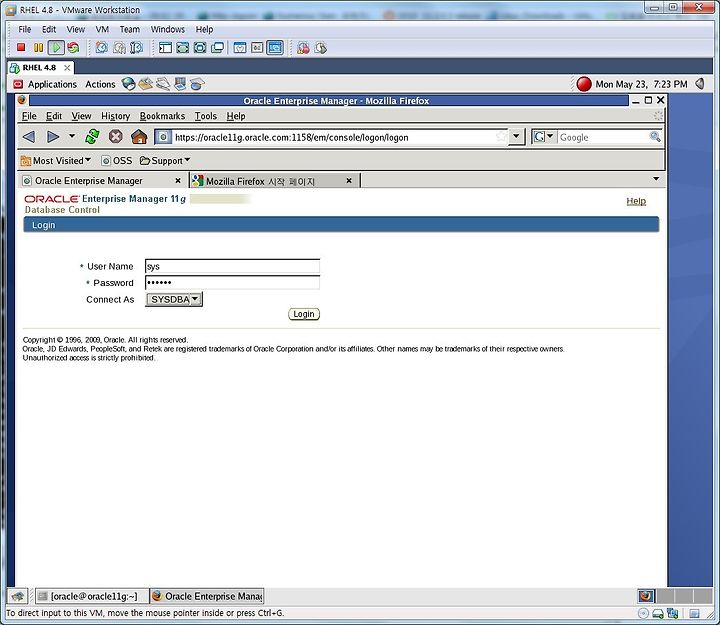Click the show desktop icon in bottom panel
The image size is (720, 625).
pyautogui.click(x=18, y=596)
